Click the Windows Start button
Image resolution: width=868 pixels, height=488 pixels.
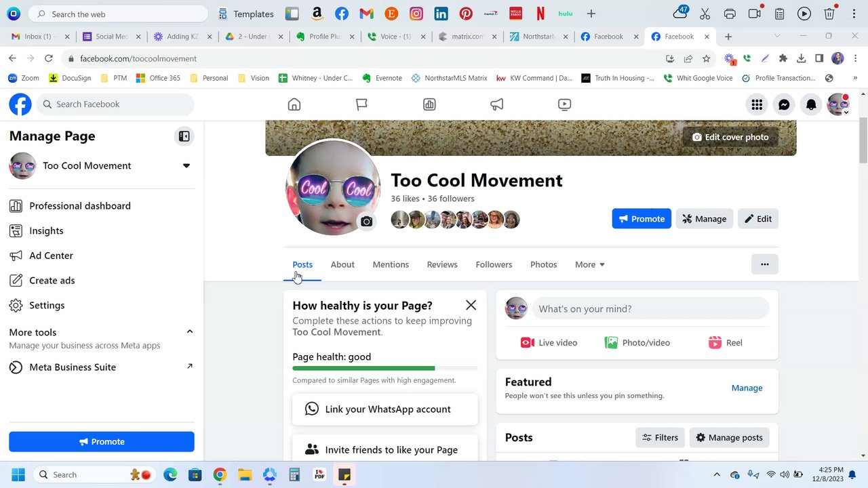pyautogui.click(x=18, y=474)
